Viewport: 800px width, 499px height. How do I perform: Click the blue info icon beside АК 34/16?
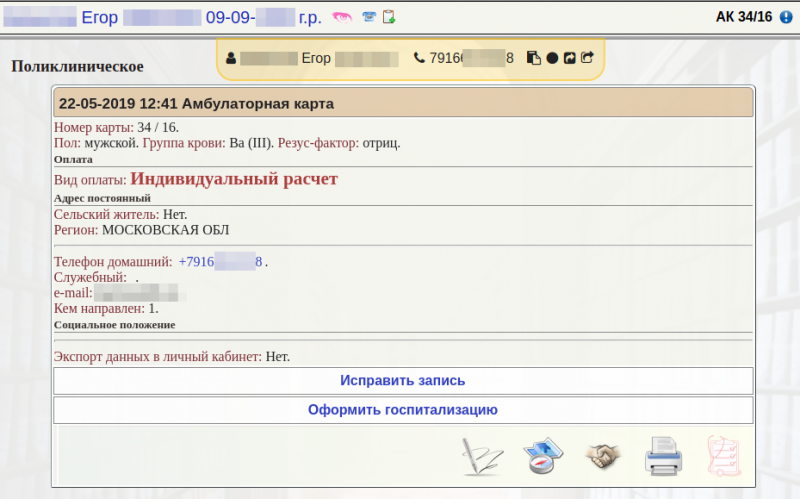coord(785,17)
